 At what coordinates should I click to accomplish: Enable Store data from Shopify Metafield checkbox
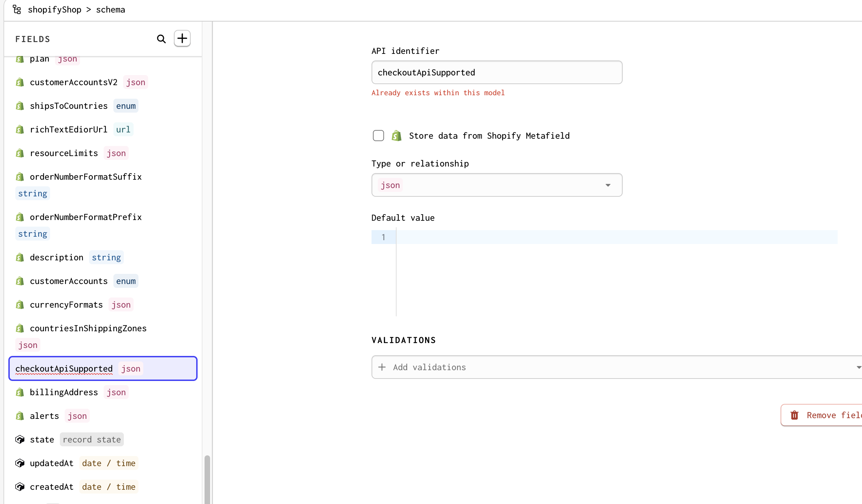(x=378, y=136)
